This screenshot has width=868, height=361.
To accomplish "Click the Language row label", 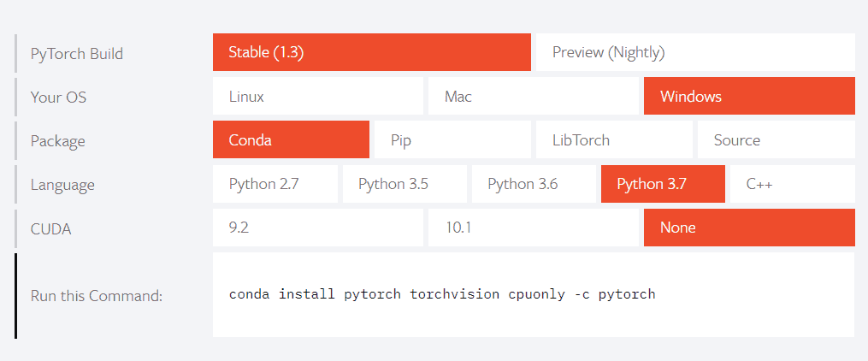I will 62,185.
